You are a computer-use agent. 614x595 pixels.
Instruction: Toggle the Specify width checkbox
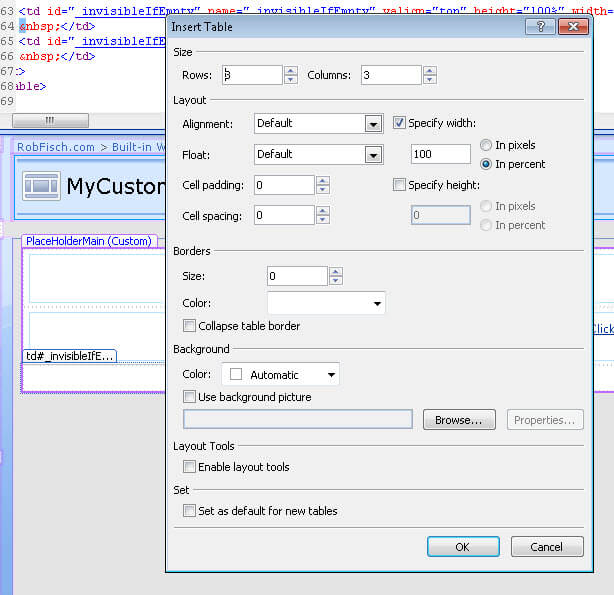400,123
